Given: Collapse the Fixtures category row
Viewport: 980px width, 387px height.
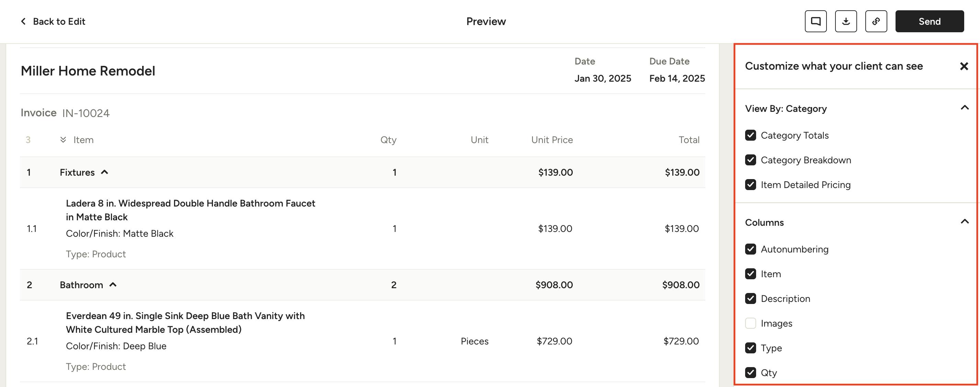Looking at the screenshot, I should coord(105,172).
